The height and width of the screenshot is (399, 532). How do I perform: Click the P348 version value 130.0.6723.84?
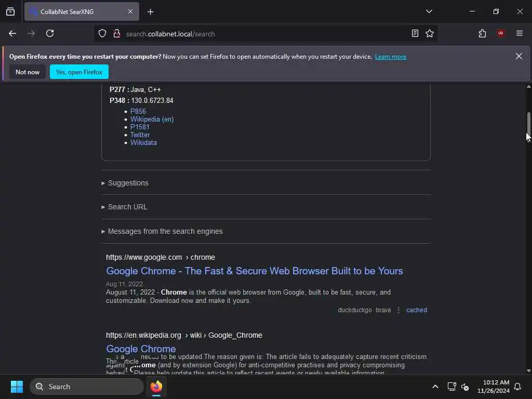(152, 100)
